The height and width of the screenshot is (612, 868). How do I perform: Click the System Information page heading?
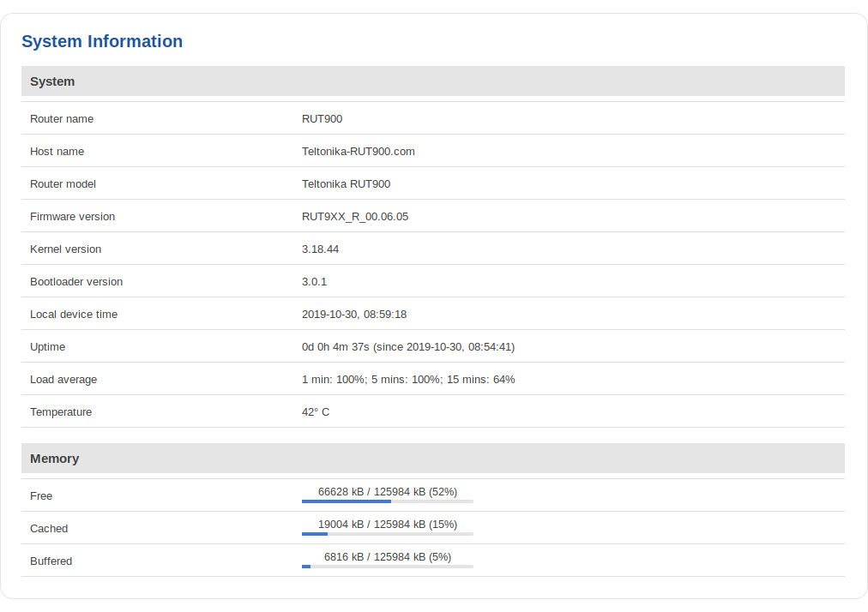[x=102, y=41]
